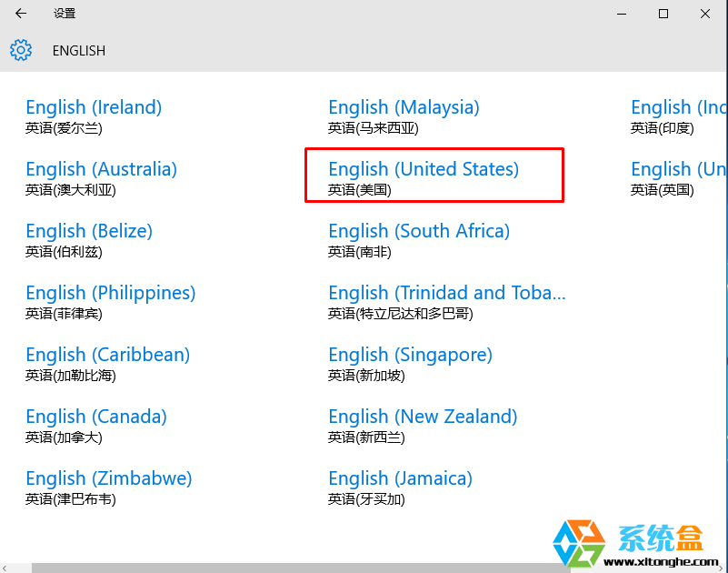Pick English (Belize)
Image resolution: width=728 pixels, height=573 pixels.
point(89,239)
